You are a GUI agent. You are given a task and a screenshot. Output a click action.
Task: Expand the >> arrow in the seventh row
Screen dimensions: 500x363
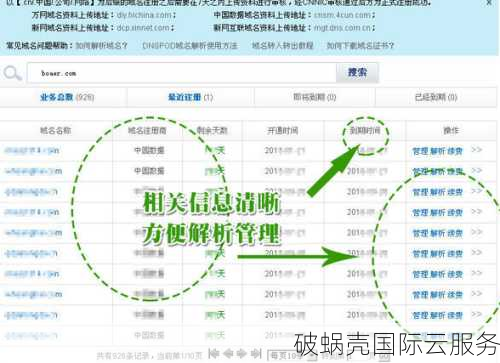coord(477,273)
